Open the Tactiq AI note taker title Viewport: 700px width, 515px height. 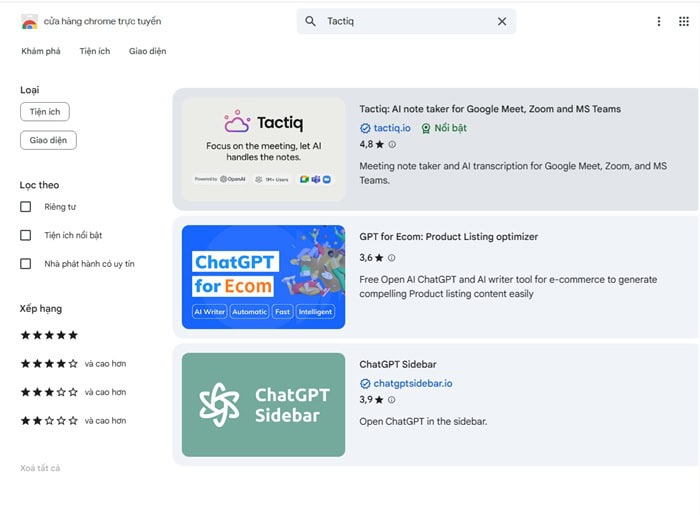pyautogui.click(x=490, y=109)
